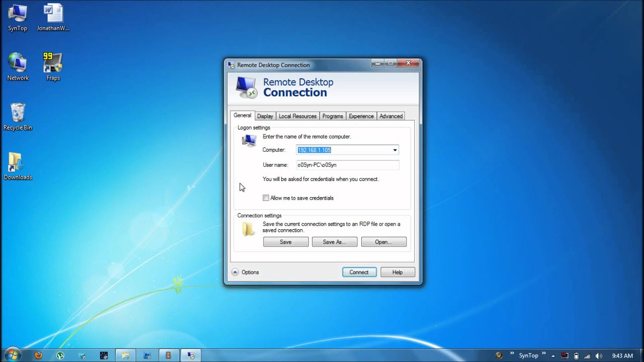Viewport: 644px width, 362px height.
Task: Enable Allow me to save credentials
Action: click(x=266, y=198)
